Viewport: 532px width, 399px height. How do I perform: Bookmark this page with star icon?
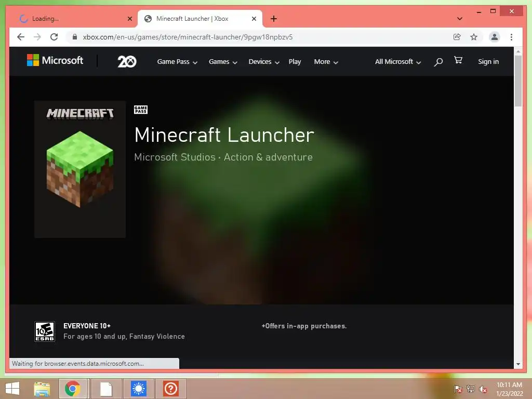[x=474, y=37]
